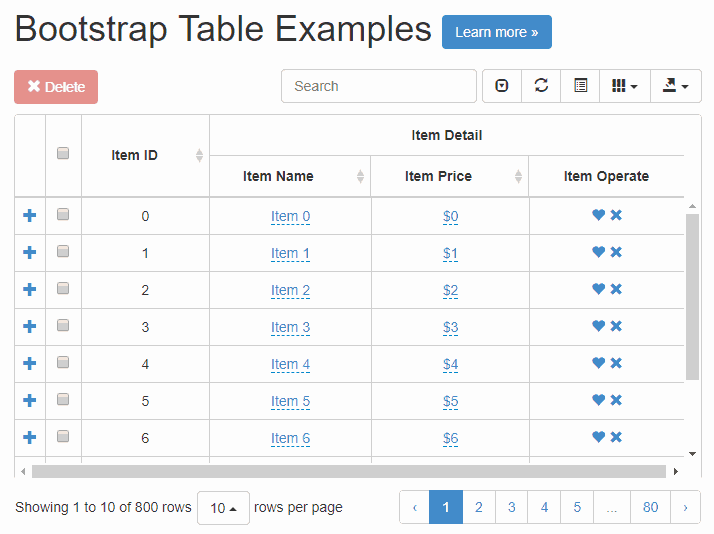This screenshot has width=714, height=534.
Task: Delete Item 6 using X icon
Action: (616, 437)
